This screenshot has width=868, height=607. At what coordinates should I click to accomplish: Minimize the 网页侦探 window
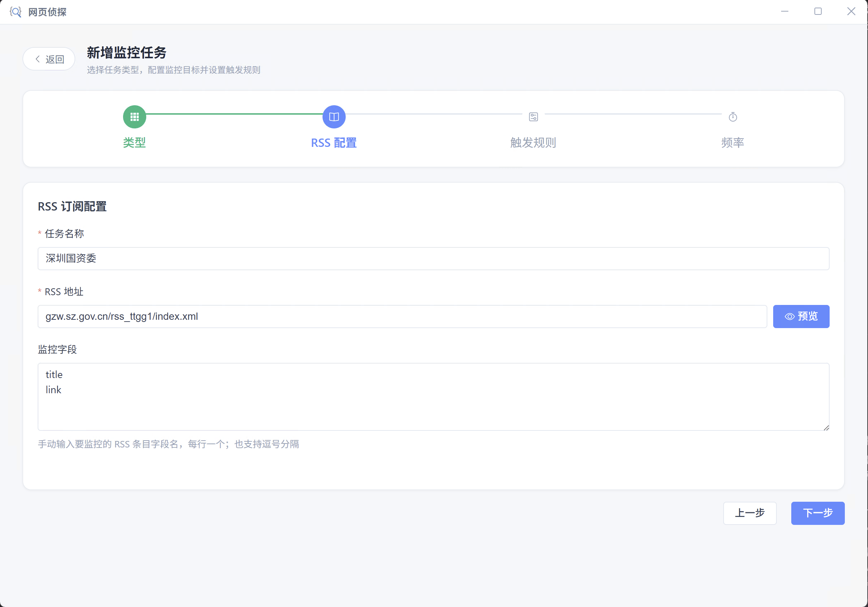[x=785, y=11]
